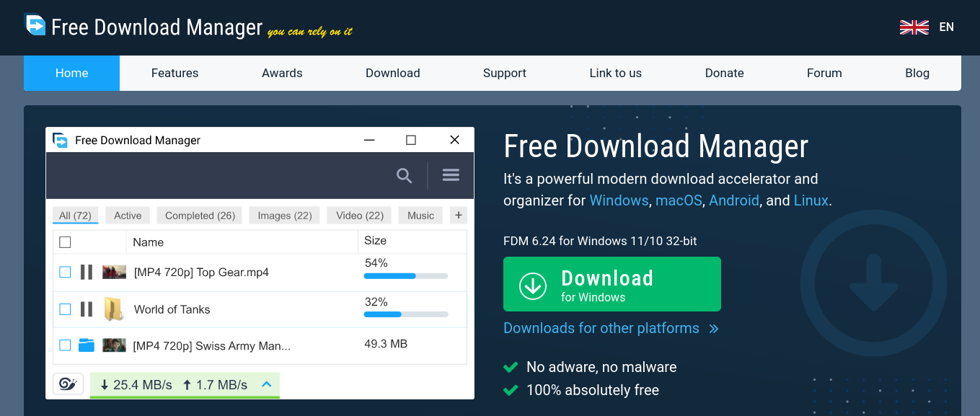
Task: Tick the checkbox for Top Gear.mp4
Action: pyautogui.click(x=65, y=272)
